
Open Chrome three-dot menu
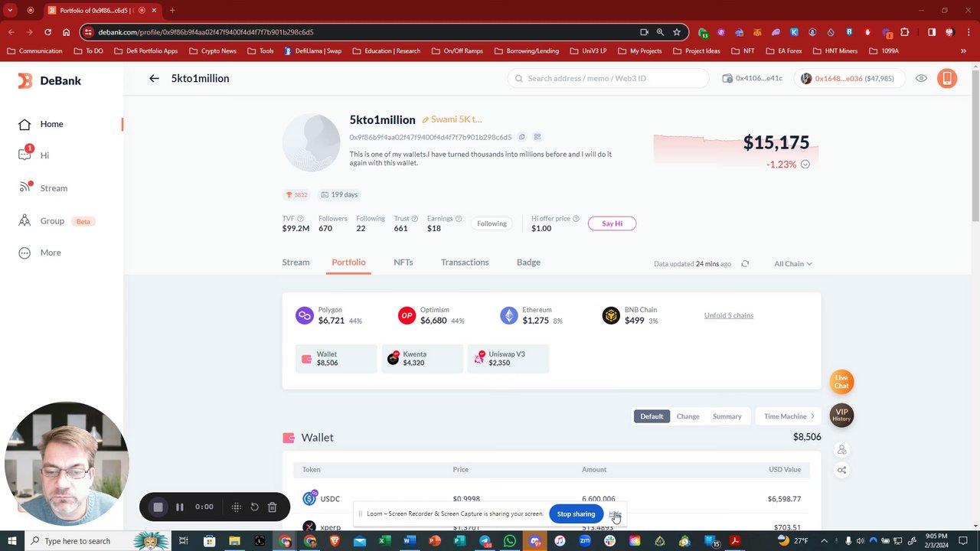pos(968,32)
